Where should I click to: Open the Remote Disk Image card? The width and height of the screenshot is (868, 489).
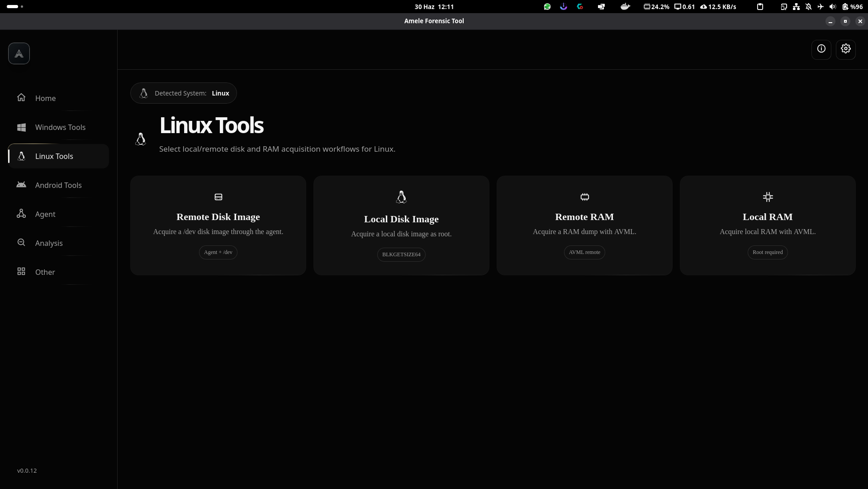218,225
